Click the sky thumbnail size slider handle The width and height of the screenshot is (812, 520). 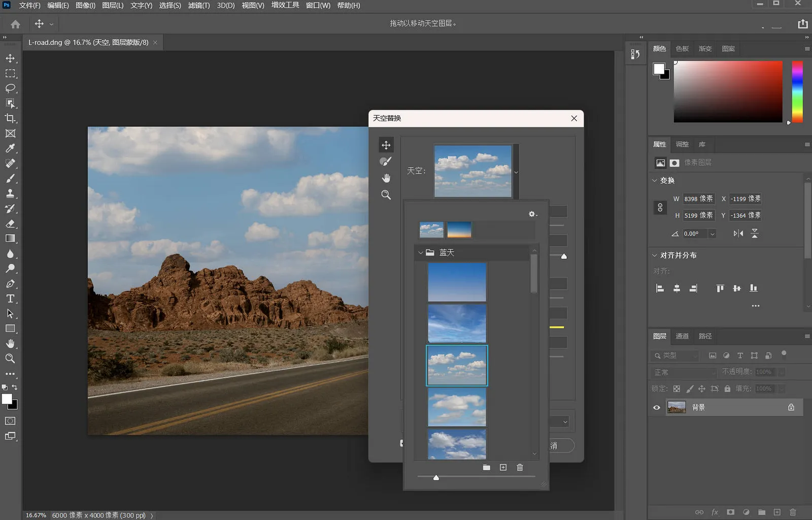click(x=436, y=477)
